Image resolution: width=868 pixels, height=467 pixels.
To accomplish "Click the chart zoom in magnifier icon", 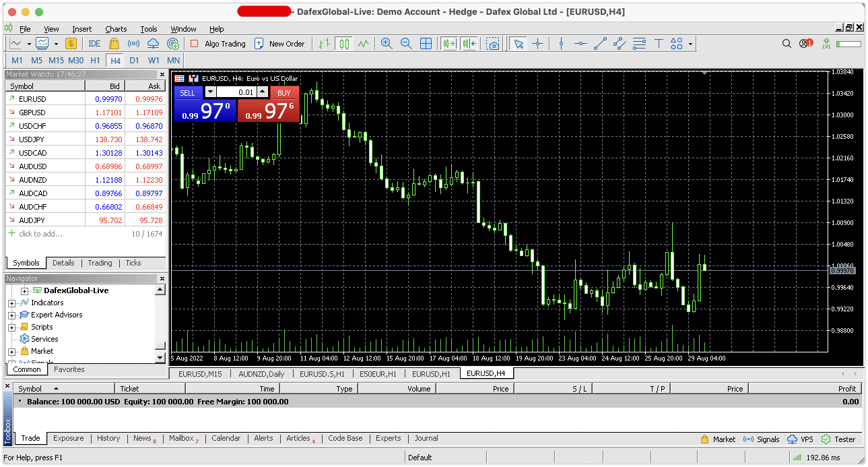I will click(387, 44).
